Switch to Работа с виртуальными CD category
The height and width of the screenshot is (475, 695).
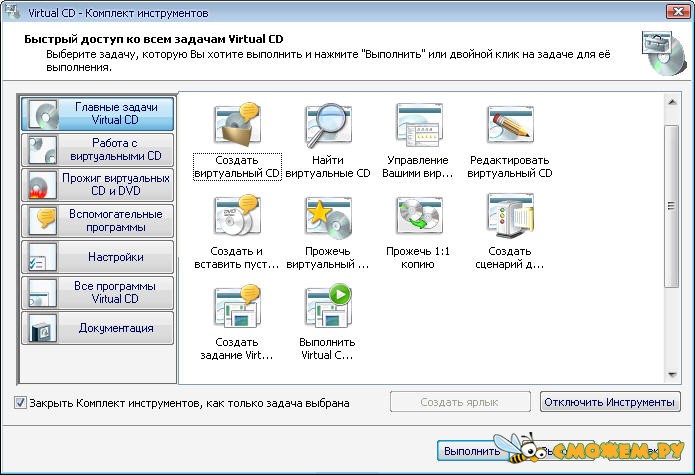pos(98,150)
